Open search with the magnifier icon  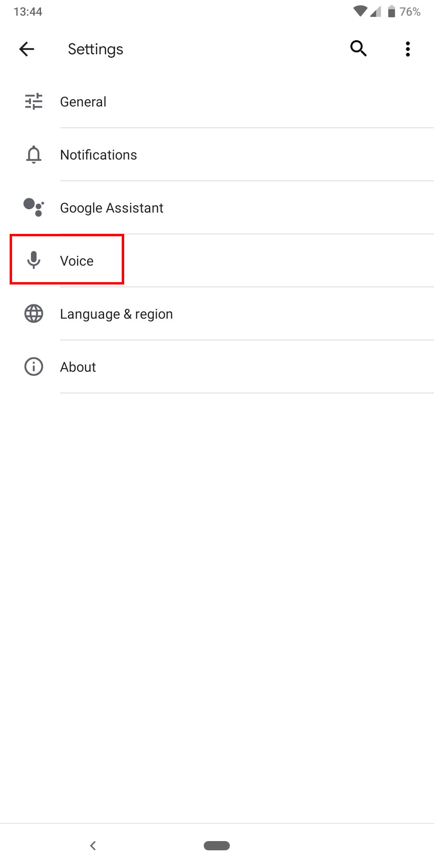tap(358, 49)
